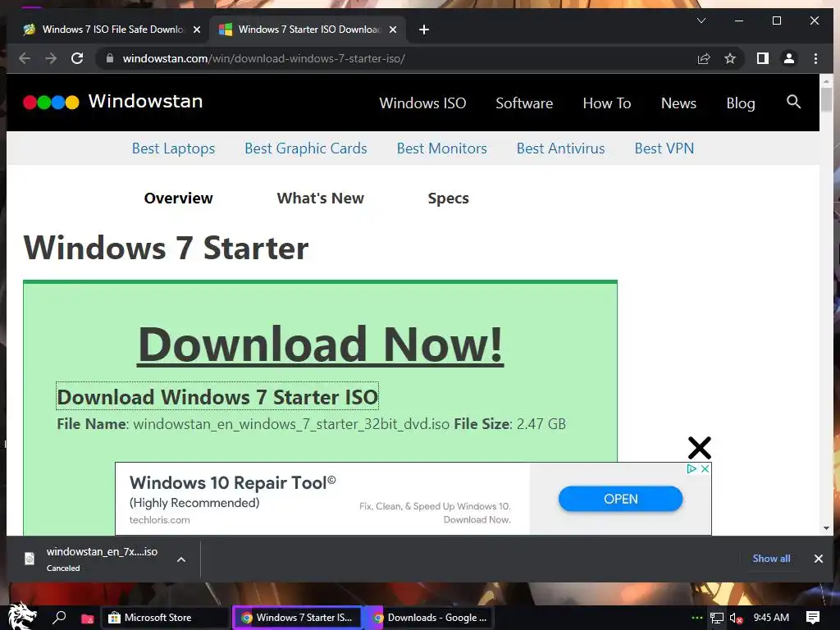The image size is (840, 630).
Task: Click Show all downloads
Action: (771, 558)
